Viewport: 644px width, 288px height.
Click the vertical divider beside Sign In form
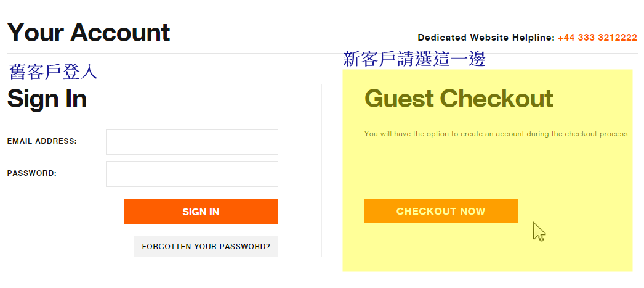pos(321,171)
